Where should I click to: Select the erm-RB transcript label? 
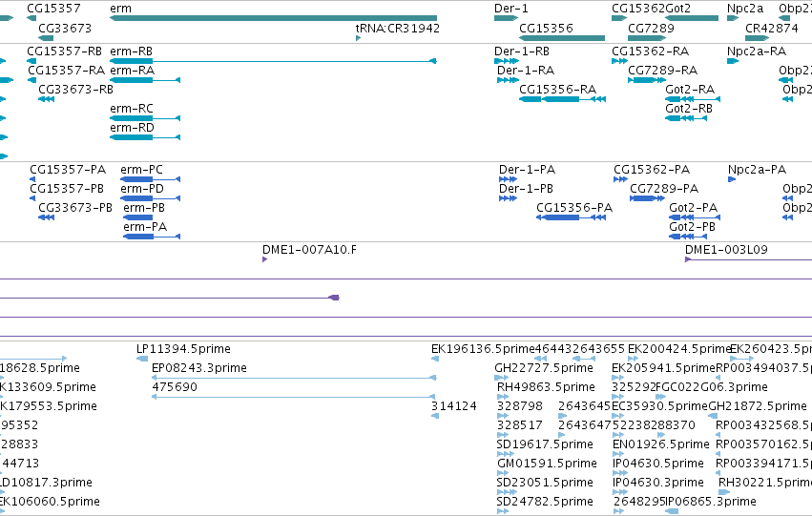point(131,52)
